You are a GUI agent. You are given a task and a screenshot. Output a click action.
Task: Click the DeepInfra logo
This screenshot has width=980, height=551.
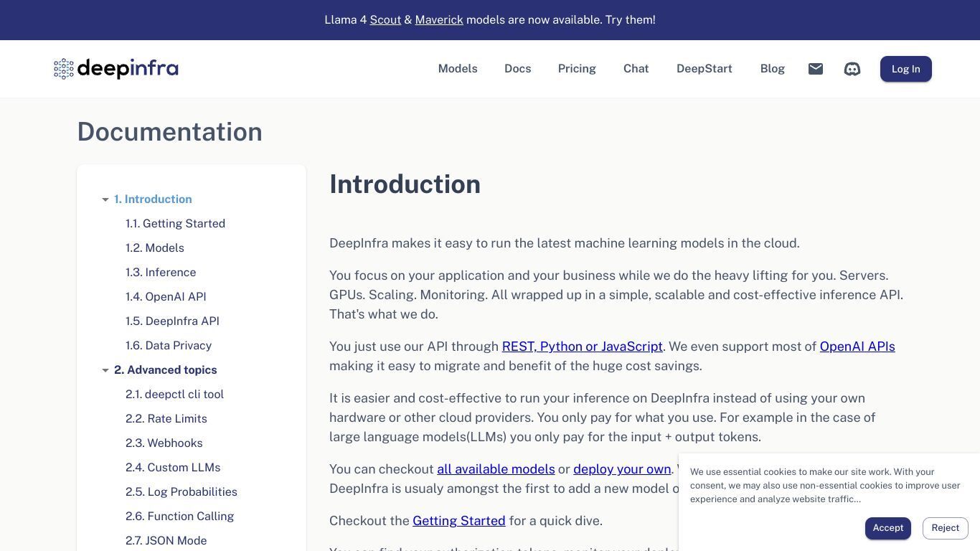click(x=116, y=69)
